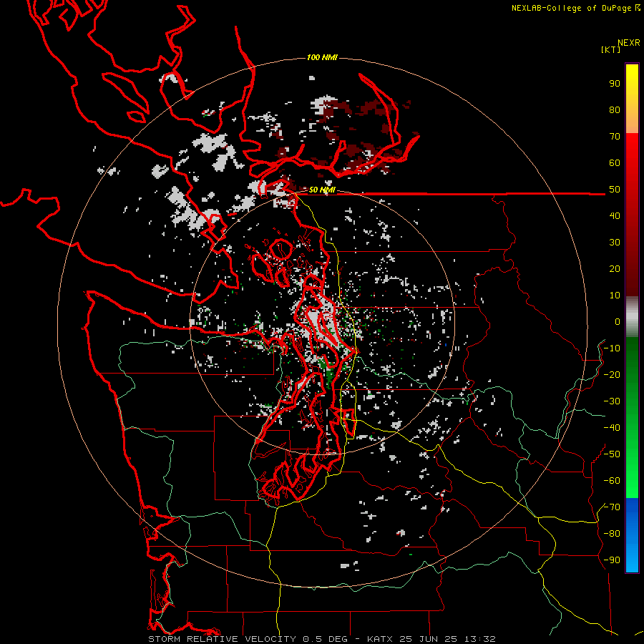Click the 20 value on the velocity scale
Screen dimensions: 644x644
[x=615, y=269]
